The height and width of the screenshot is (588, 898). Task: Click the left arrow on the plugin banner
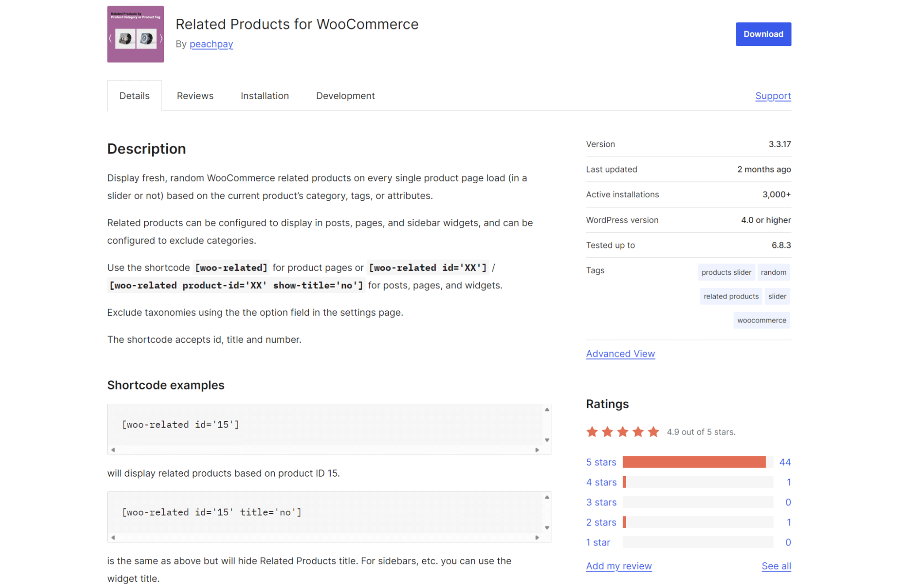click(x=111, y=39)
